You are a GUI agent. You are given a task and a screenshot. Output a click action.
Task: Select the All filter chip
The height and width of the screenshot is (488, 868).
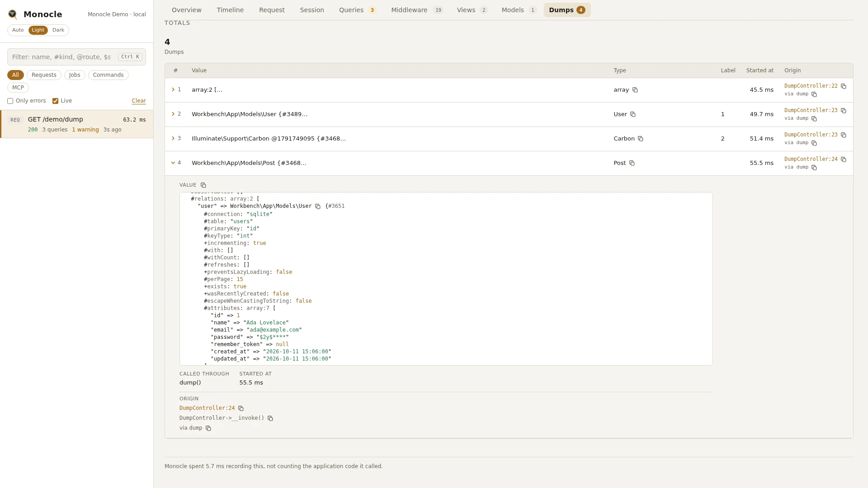[15, 75]
